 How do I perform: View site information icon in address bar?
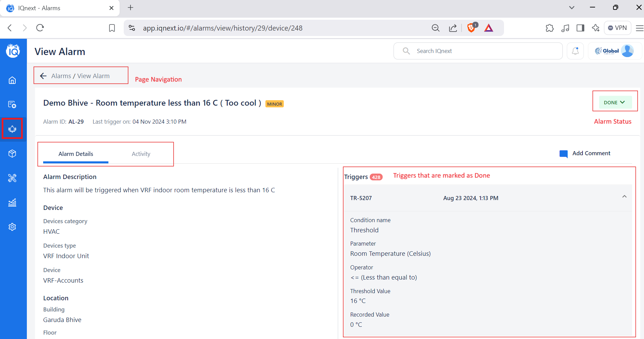[x=132, y=28]
